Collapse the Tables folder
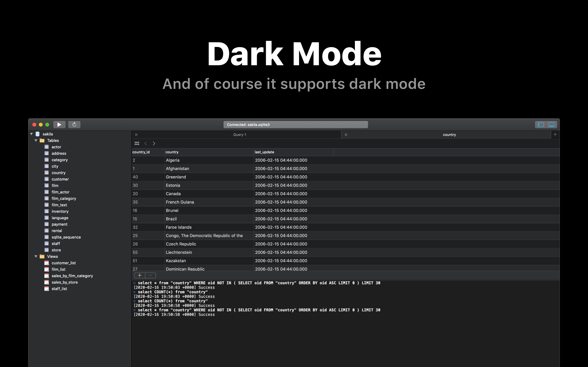Image resolution: width=588 pixels, height=367 pixels. tap(36, 140)
